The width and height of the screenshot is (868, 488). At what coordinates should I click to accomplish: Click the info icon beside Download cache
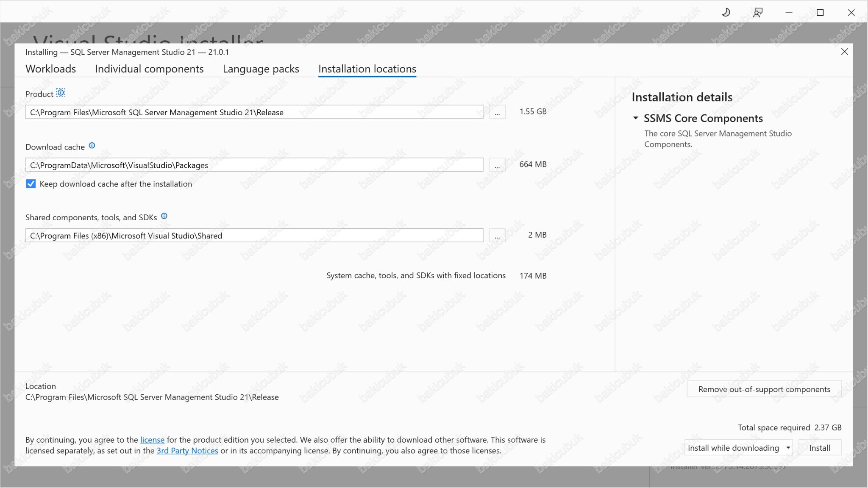click(92, 145)
